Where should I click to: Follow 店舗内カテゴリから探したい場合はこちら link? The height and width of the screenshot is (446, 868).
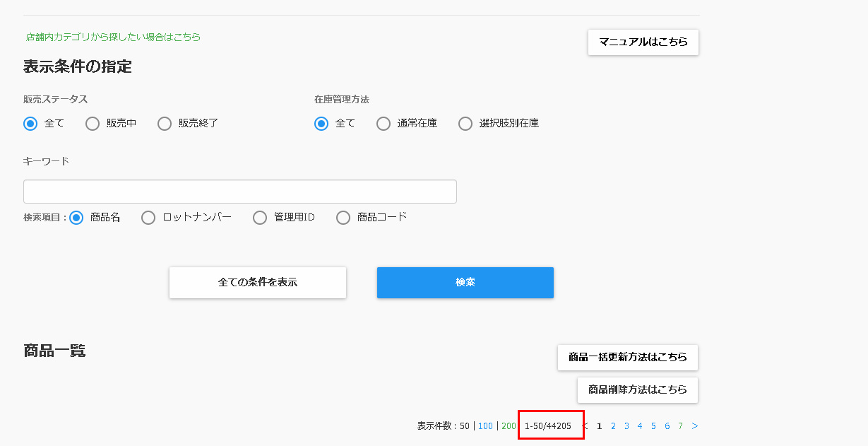(x=113, y=37)
